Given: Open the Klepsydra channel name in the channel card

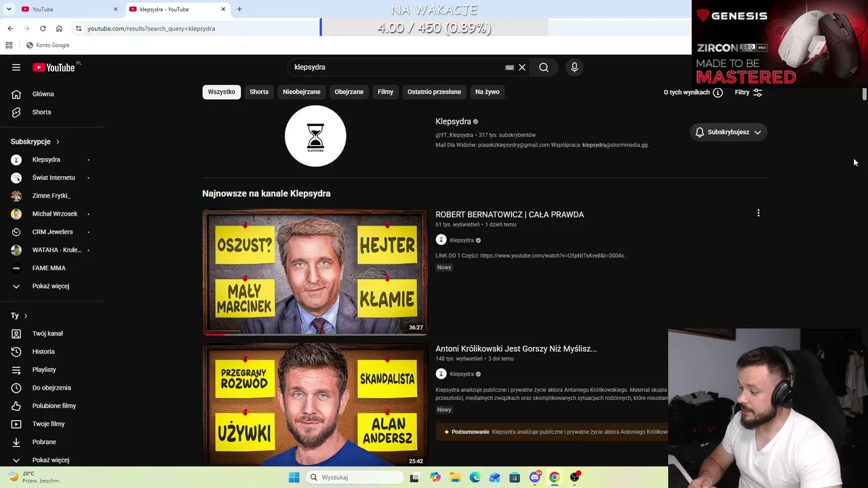Looking at the screenshot, I should [453, 122].
